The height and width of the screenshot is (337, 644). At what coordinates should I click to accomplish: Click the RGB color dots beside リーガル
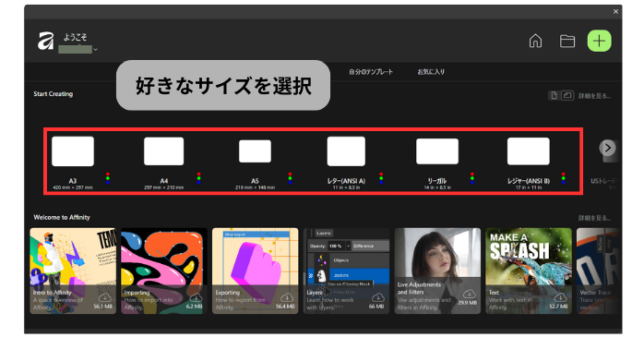click(x=472, y=178)
